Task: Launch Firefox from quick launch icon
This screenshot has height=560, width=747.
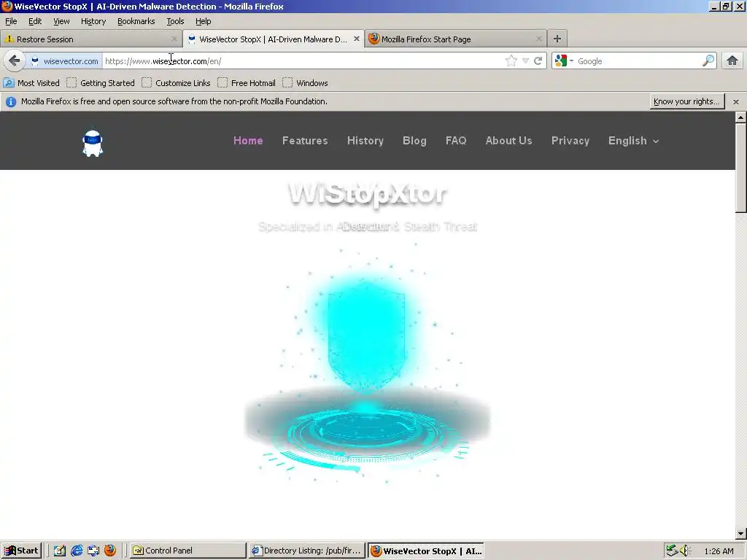Action: pyautogui.click(x=110, y=551)
